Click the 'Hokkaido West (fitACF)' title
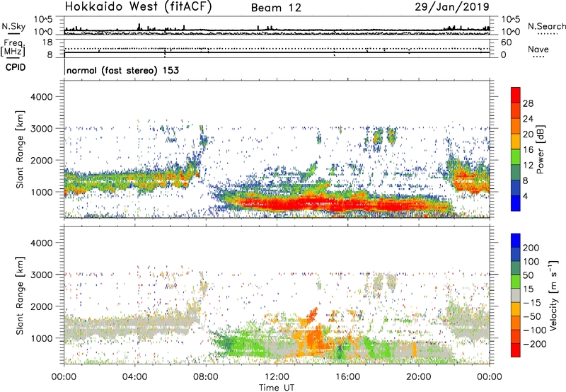 [138, 6]
